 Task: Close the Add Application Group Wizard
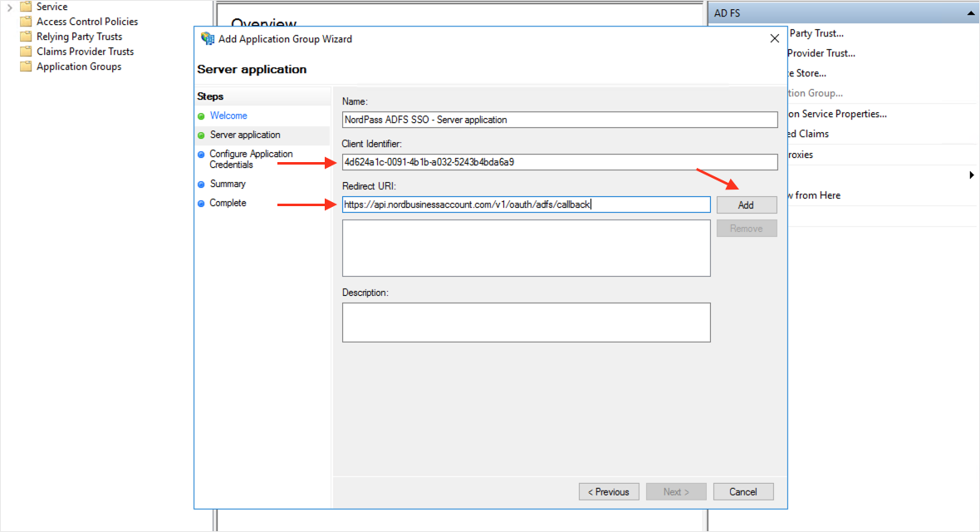click(774, 38)
